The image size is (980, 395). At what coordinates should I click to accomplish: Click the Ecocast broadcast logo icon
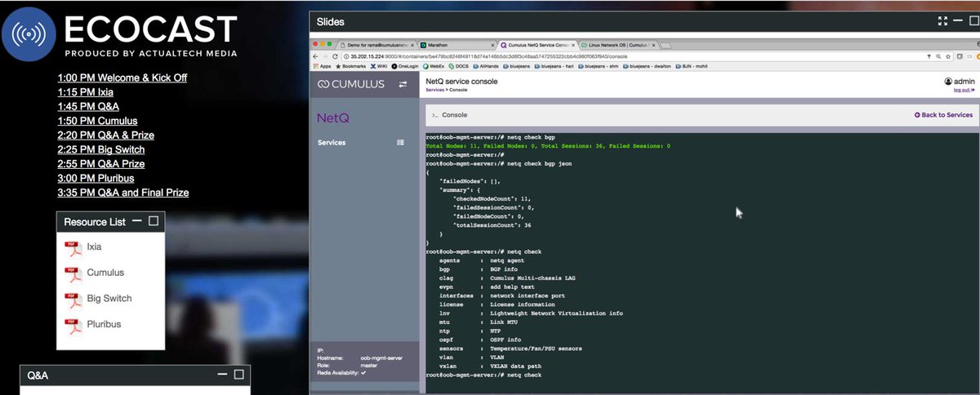tap(29, 34)
